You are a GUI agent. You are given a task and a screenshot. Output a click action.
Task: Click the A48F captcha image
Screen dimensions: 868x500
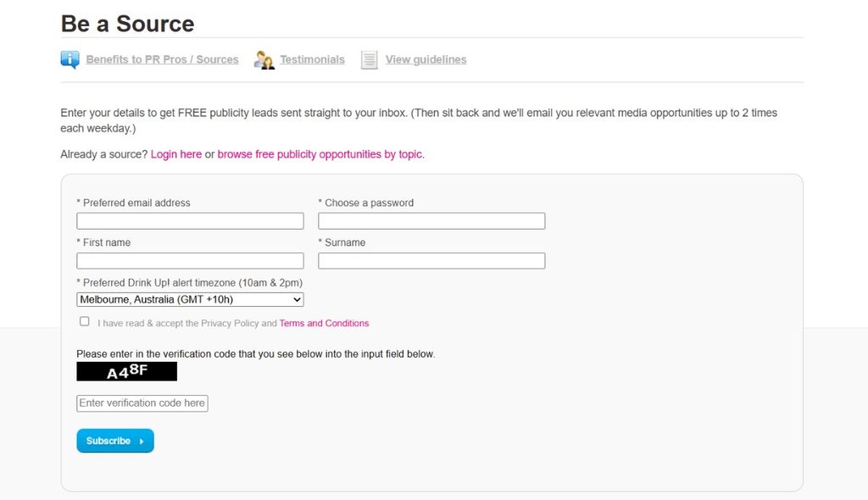pyautogui.click(x=127, y=371)
